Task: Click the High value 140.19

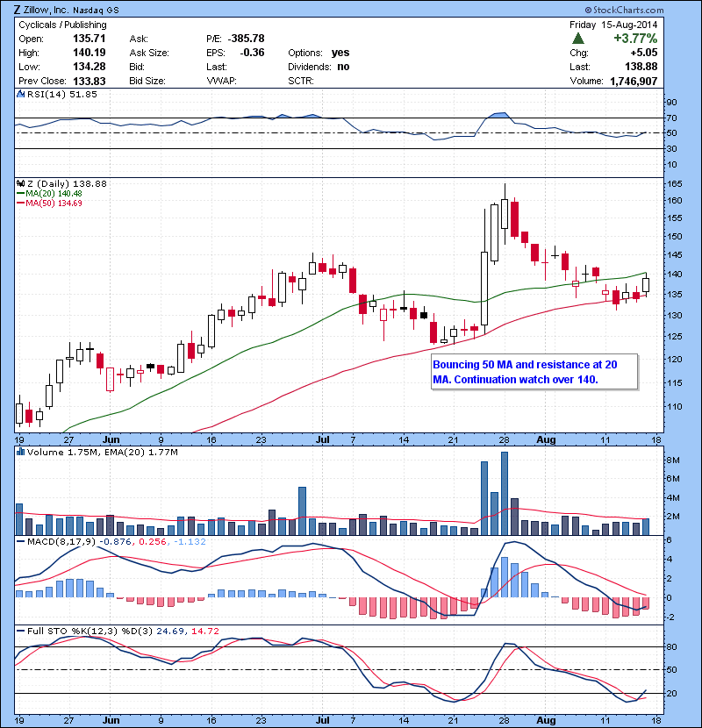Action: tap(90, 53)
